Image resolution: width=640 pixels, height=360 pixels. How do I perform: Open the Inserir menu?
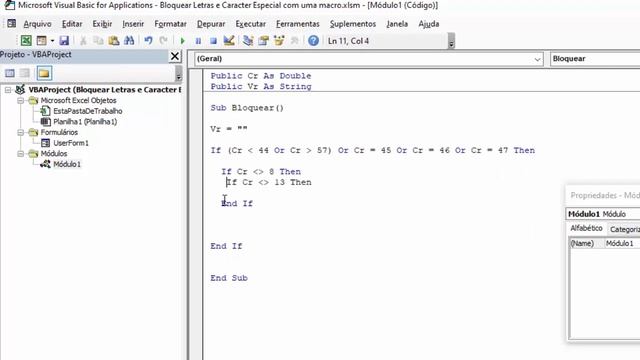pyautogui.click(x=133, y=24)
